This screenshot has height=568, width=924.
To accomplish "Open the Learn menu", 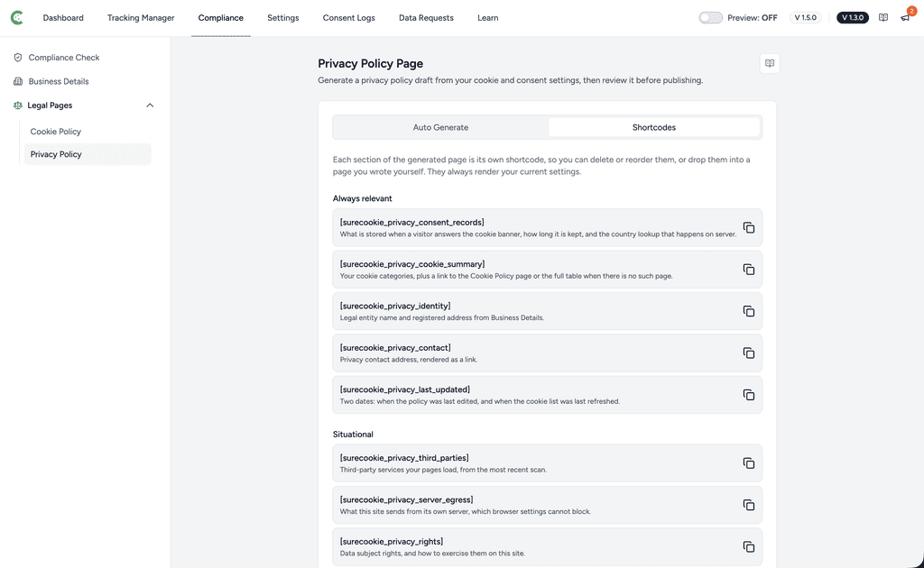I will click(488, 18).
